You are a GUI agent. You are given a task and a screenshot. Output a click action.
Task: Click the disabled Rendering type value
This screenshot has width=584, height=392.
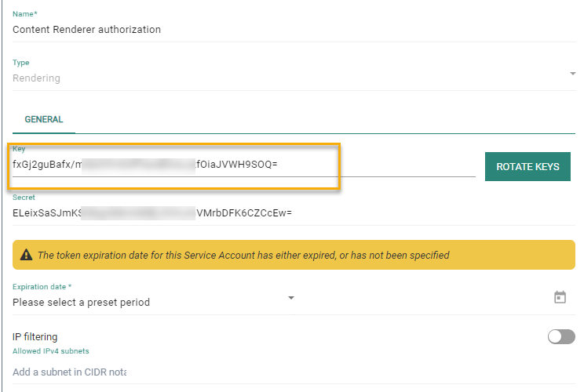coord(36,78)
